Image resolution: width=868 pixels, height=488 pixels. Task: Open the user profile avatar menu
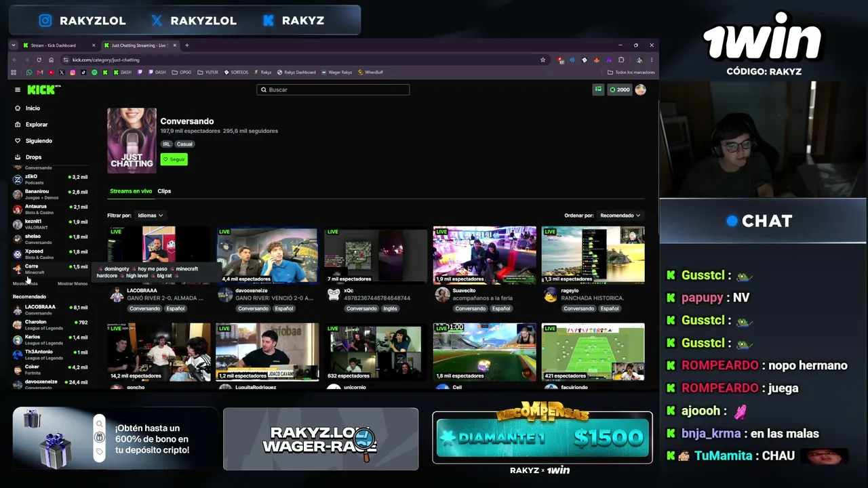(x=640, y=89)
